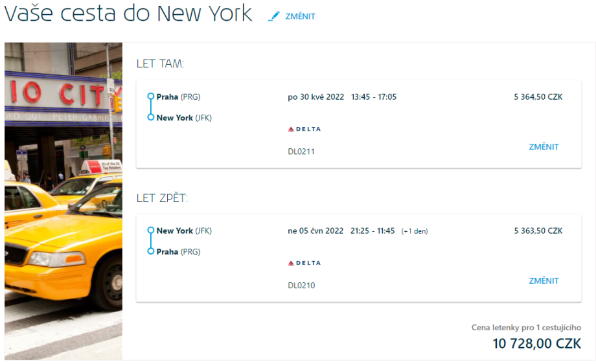Select flight number DL0210
596x364 pixels.
[x=301, y=286]
